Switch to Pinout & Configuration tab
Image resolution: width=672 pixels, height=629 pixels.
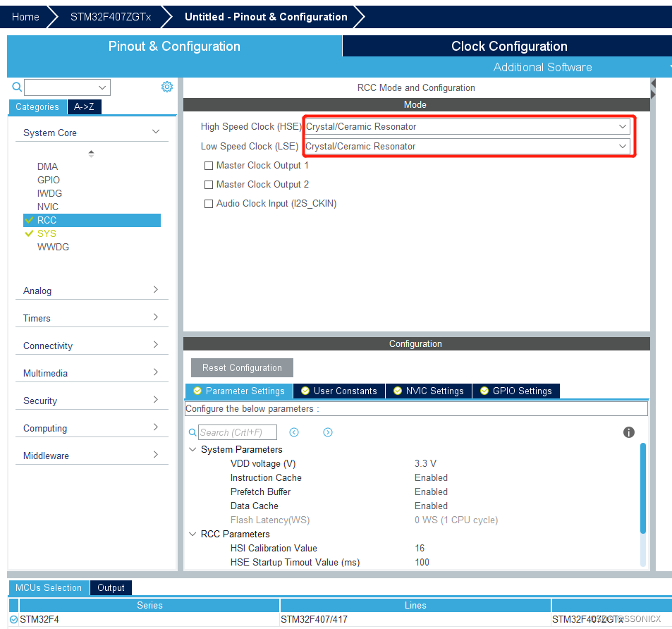pos(174,46)
